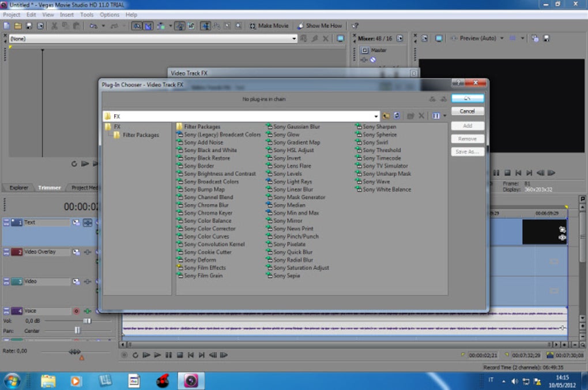Open track FX for Text track

[88, 223]
